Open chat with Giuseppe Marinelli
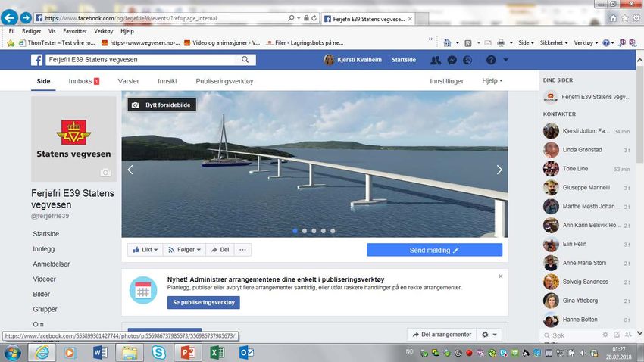Viewport: 644px width, 362px height. coord(586,188)
